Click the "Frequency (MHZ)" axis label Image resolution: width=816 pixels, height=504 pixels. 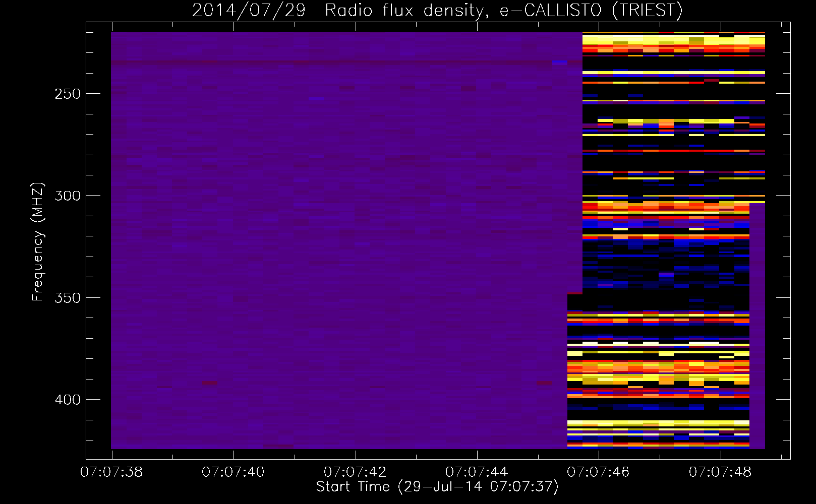[38, 242]
